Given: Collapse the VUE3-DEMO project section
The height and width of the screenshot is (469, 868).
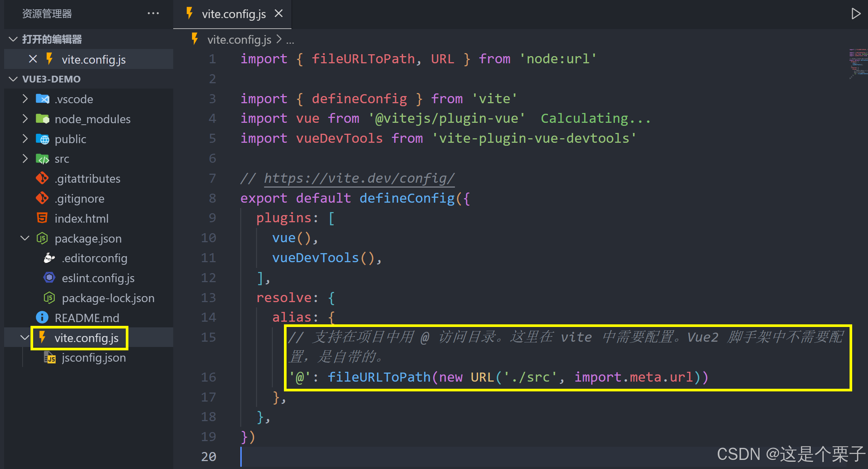Looking at the screenshot, I should tap(13, 79).
